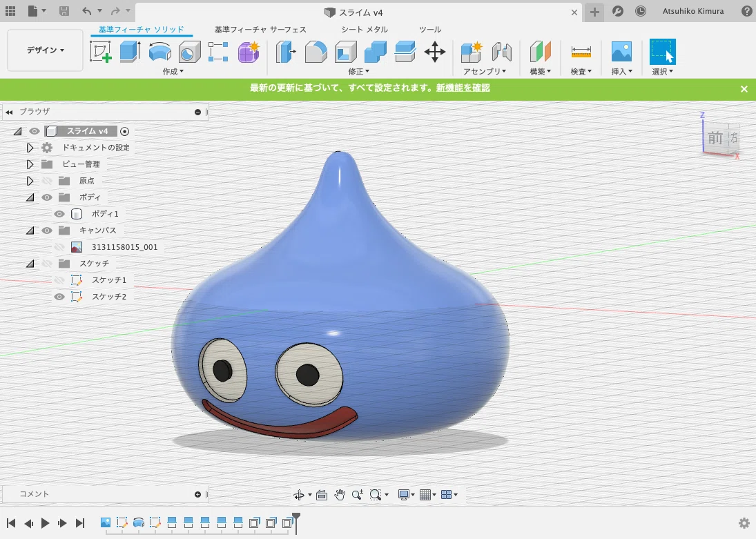Show the 原点 folder

[47, 181]
